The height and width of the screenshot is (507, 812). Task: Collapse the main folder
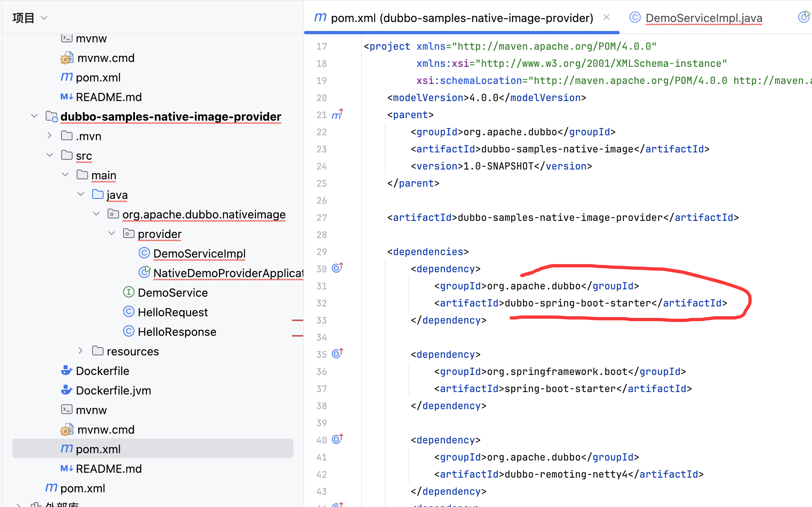click(65, 174)
